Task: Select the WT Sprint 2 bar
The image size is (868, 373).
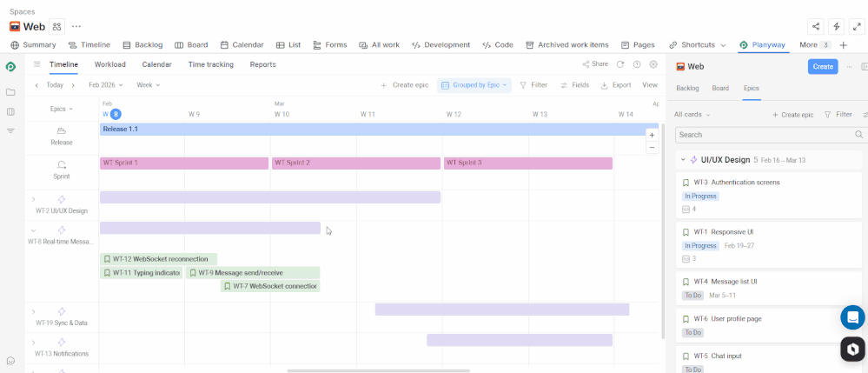Action: click(356, 163)
